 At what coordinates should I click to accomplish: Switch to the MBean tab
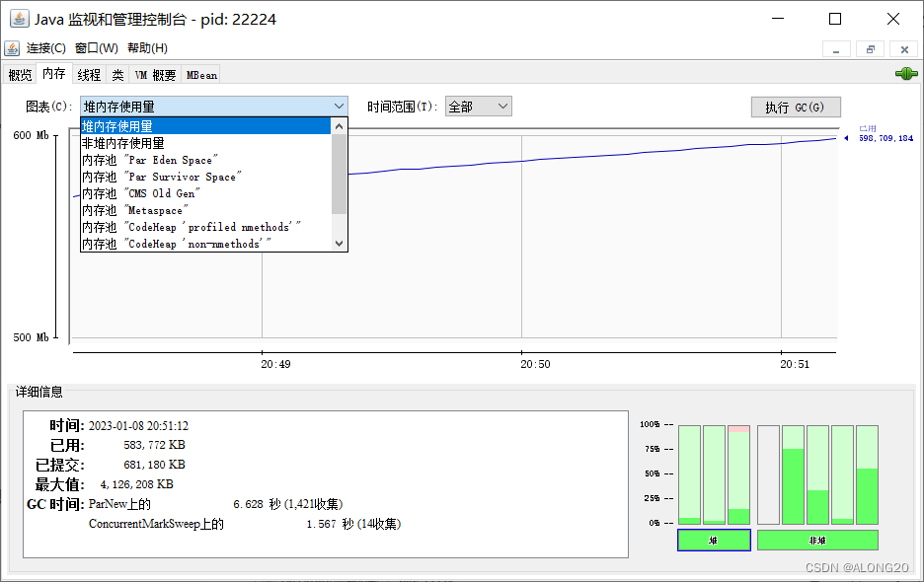point(201,75)
